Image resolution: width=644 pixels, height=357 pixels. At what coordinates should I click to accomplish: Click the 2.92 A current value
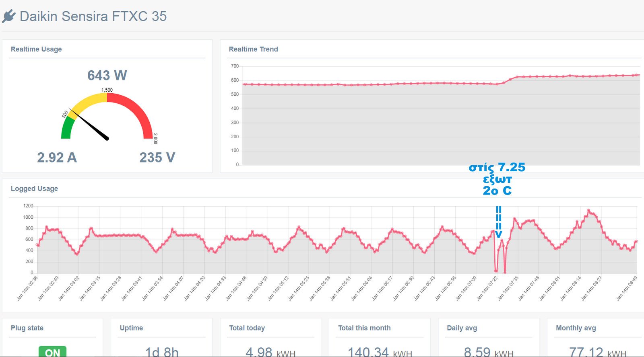(x=57, y=157)
